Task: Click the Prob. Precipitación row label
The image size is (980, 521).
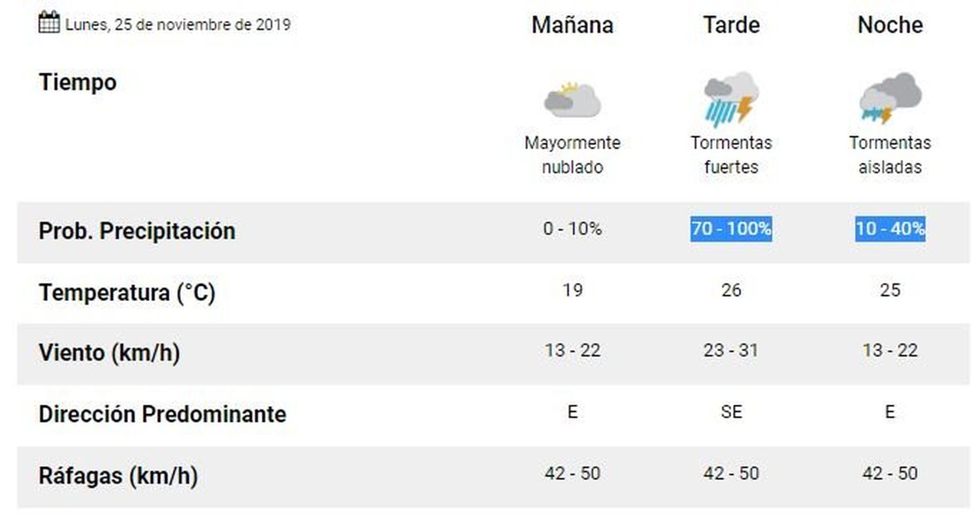Action: pyautogui.click(x=137, y=231)
